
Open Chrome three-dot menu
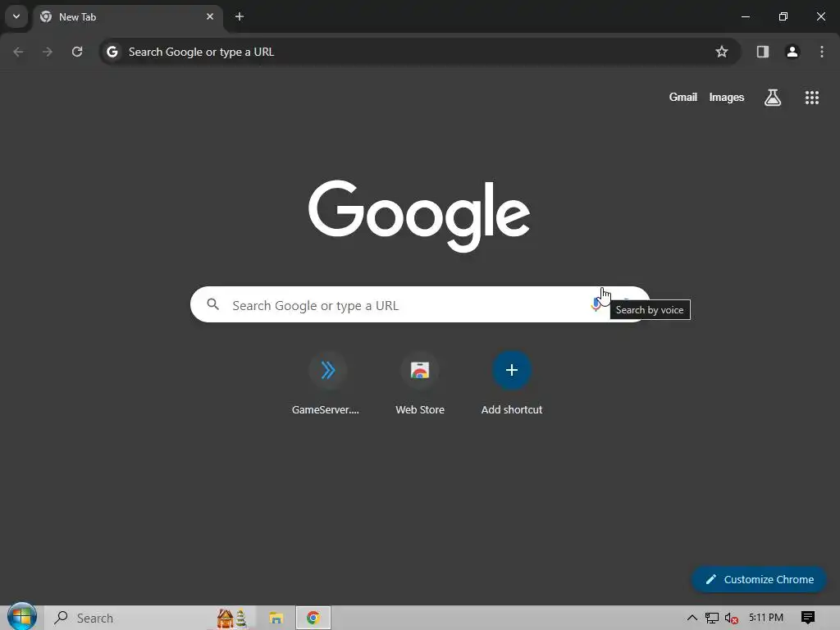(x=822, y=52)
